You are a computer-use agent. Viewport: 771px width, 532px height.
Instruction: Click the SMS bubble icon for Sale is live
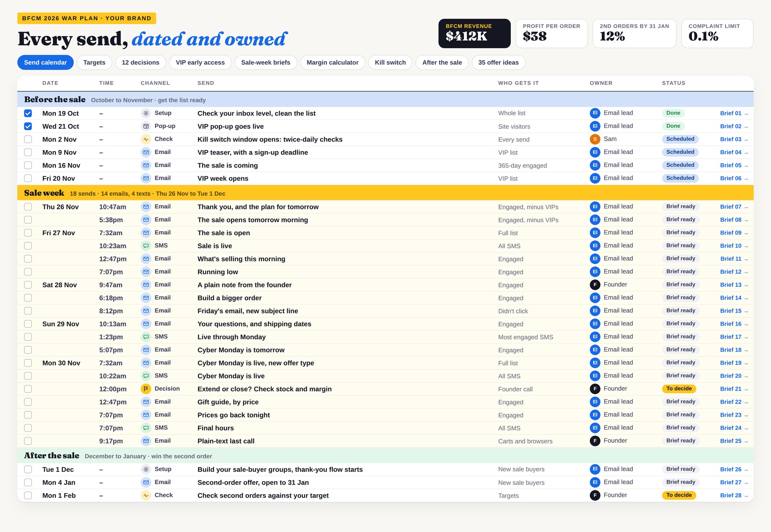(x=146, y=246)
